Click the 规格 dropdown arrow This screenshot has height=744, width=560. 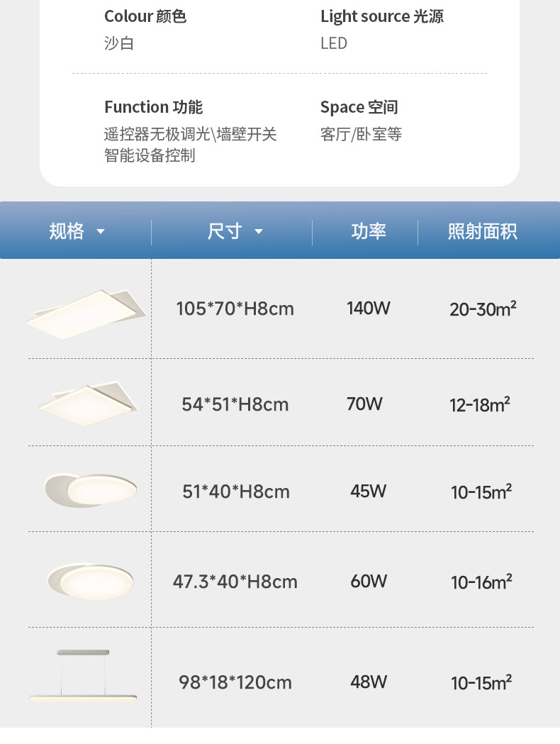pyautogui.click(x=101, y=232)
